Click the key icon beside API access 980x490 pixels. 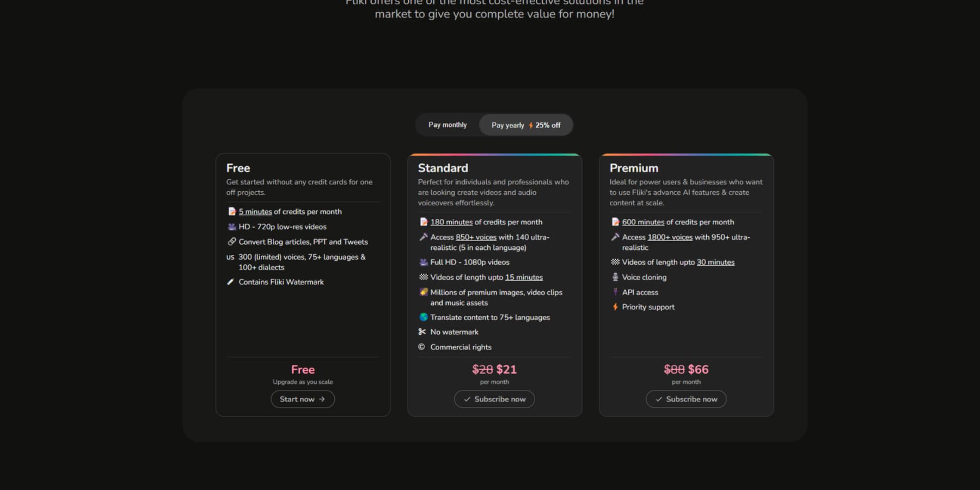(615, 292)
